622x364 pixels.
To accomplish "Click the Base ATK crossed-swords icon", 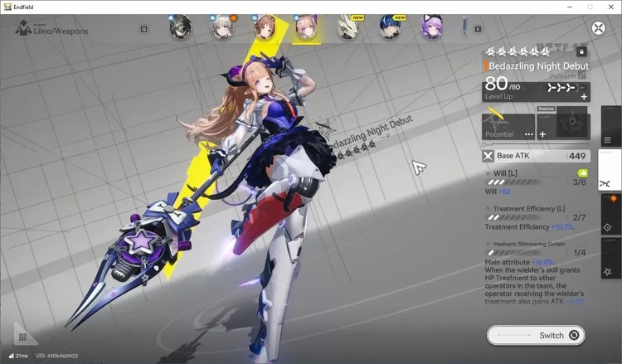I will 488,156.
